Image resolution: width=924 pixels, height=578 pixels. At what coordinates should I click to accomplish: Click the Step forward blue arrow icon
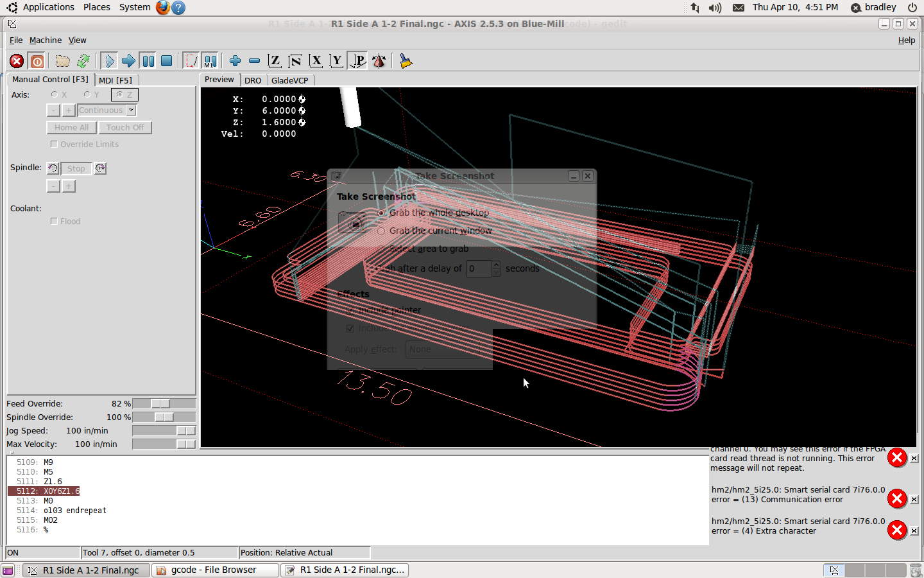128,61
